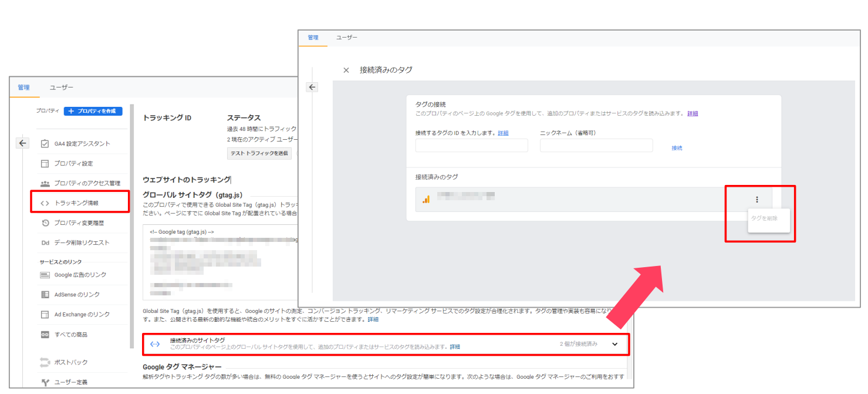868x394 pixels.
Task: Click the Ad Exchange のリンク icon
Action: coord(45,315)
